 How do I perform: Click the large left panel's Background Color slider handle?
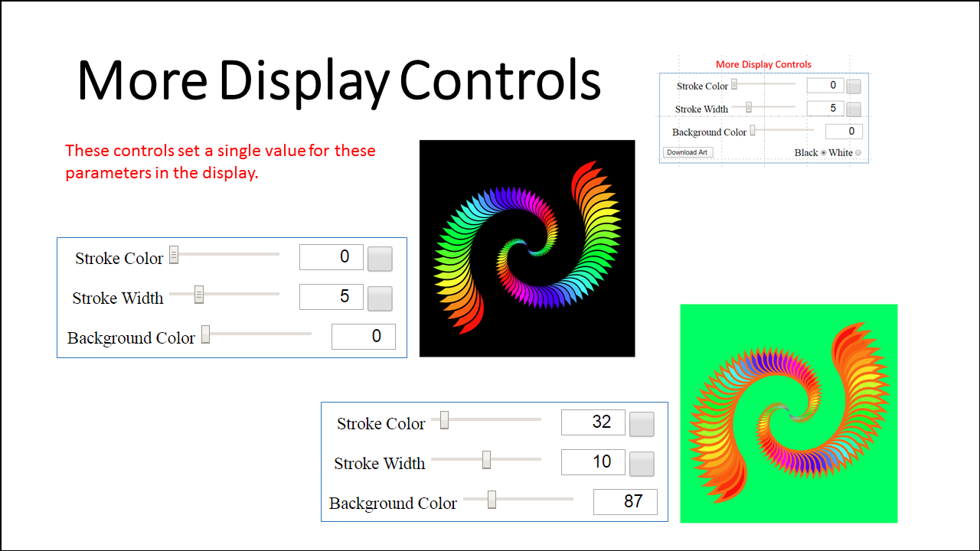[x=205, y=334]
